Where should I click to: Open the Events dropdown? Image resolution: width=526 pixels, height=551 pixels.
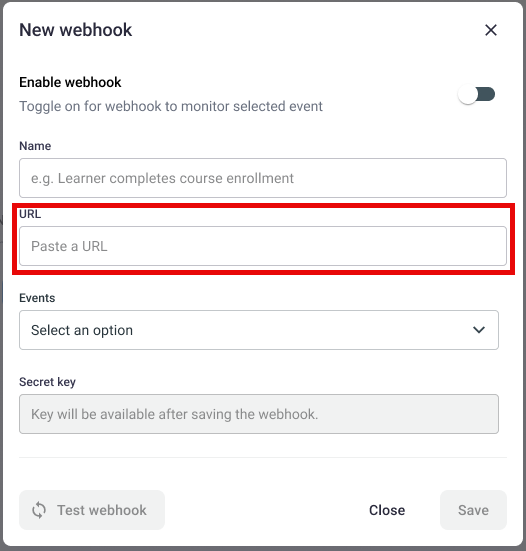(259, 330)
